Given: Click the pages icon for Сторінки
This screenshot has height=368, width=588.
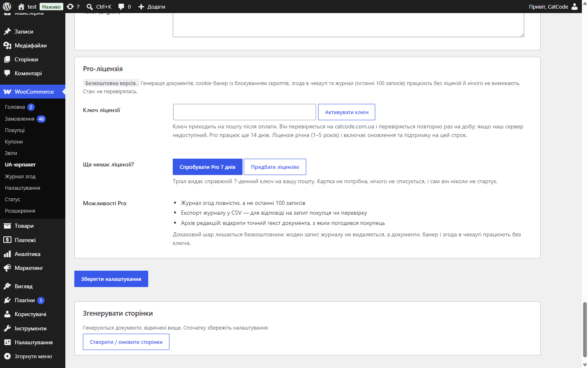Looking at the screenshot, I should 7,59.
